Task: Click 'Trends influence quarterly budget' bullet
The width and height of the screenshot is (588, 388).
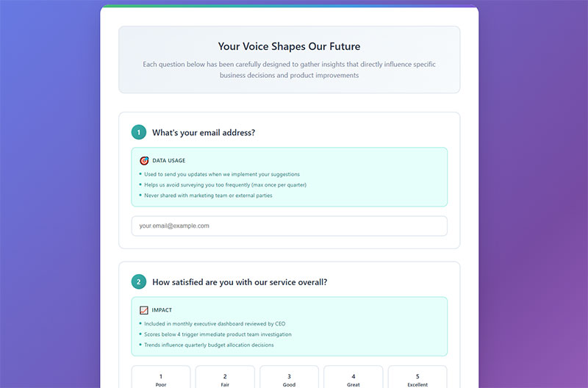Action: point(209,345)
